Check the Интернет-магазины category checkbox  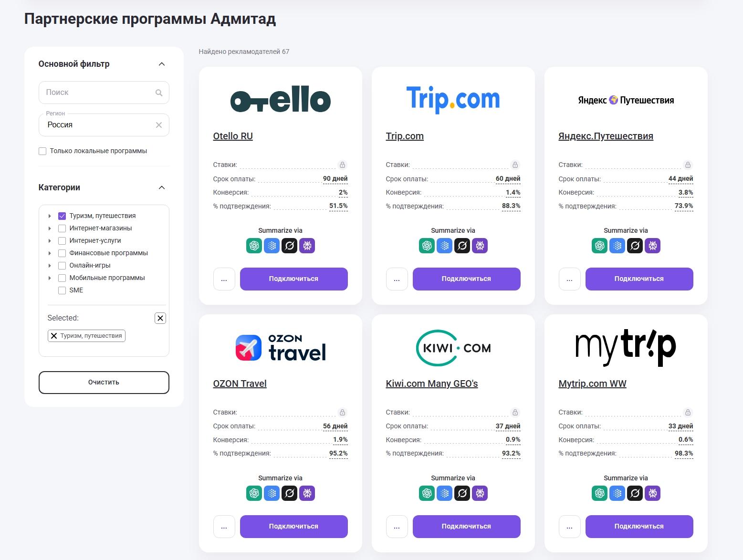[62, 228]
